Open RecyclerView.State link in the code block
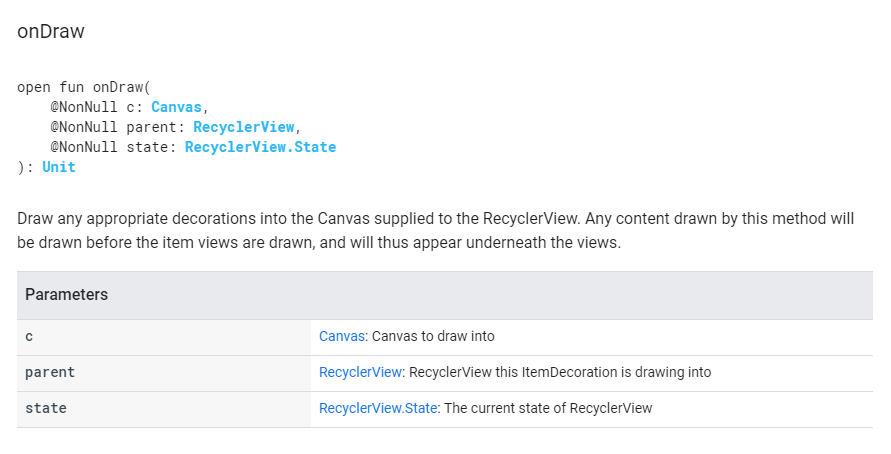891x454 pixels. click(260, 147)
